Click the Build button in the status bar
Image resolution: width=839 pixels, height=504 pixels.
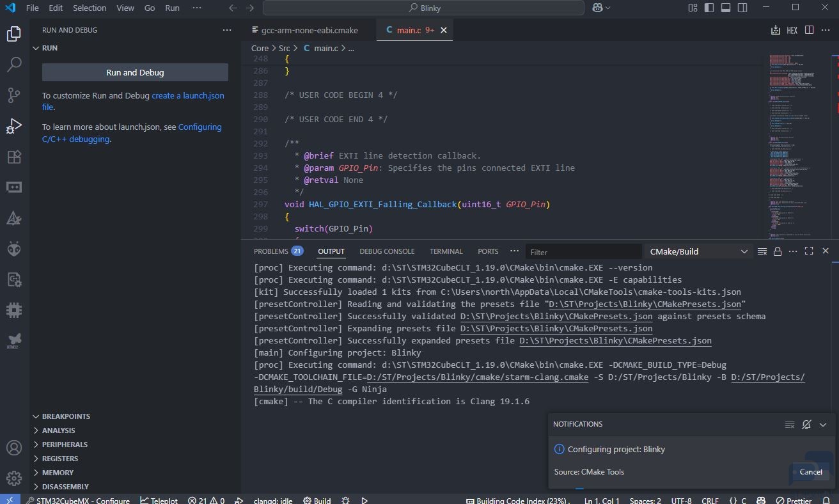(x=317, y=500)
